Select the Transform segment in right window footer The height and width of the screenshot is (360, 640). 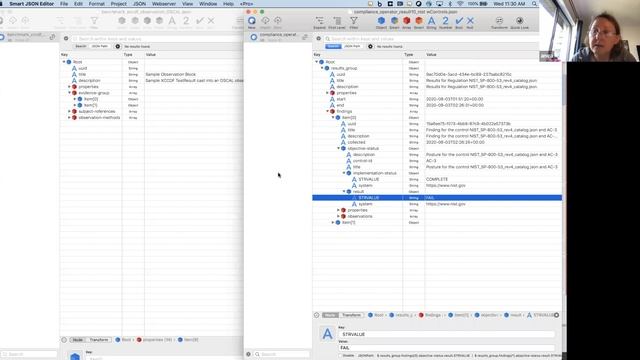coord(351,315)
